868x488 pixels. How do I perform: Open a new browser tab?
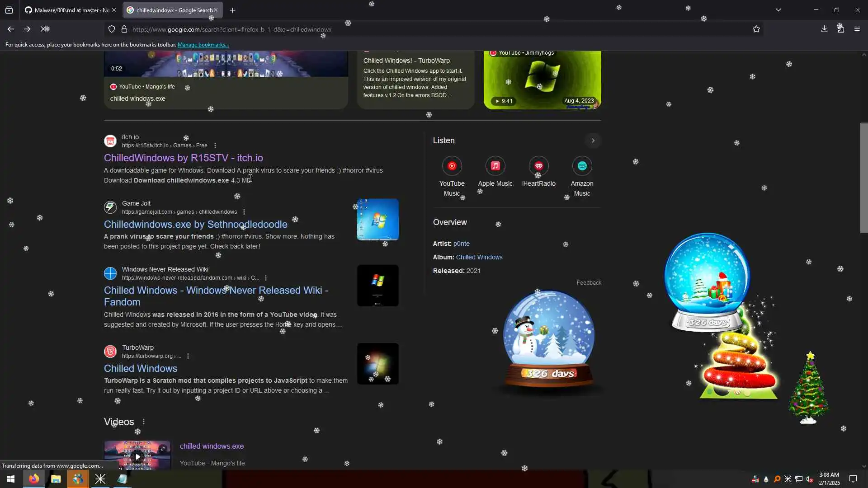tap(232, 10)
